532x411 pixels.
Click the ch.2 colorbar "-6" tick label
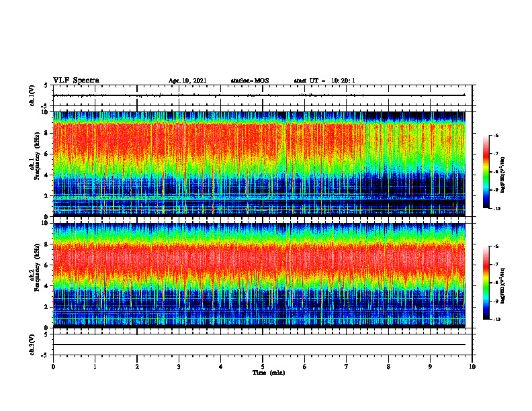(496, 246)
